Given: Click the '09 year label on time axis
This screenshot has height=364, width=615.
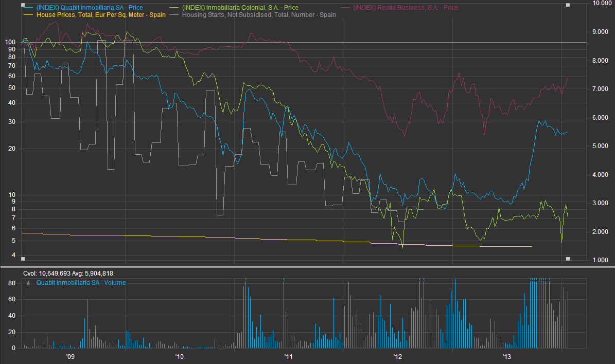Looking at the screenshot, I should 71,356.
